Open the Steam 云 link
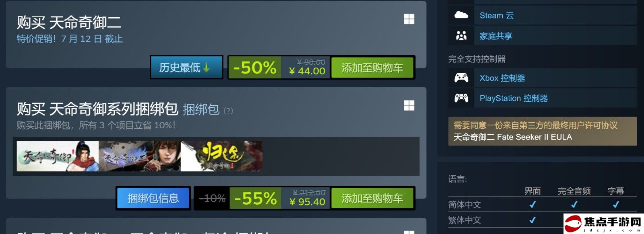Screen dimensions: 644x234 (x=497, y=15)
